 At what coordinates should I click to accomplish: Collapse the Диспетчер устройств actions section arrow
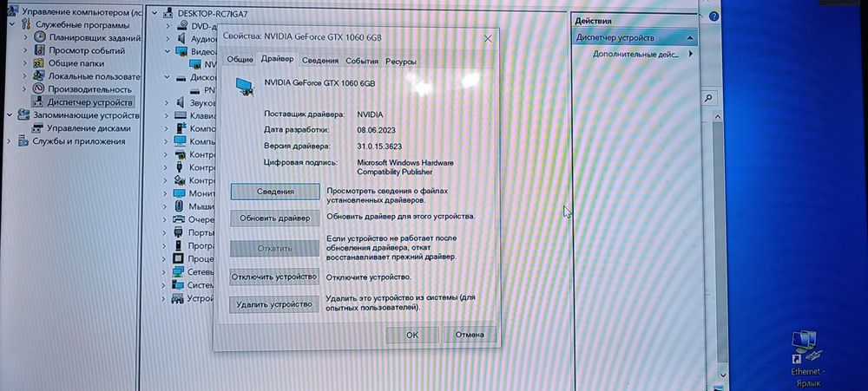pyautogui.click(x=690, y=37)
